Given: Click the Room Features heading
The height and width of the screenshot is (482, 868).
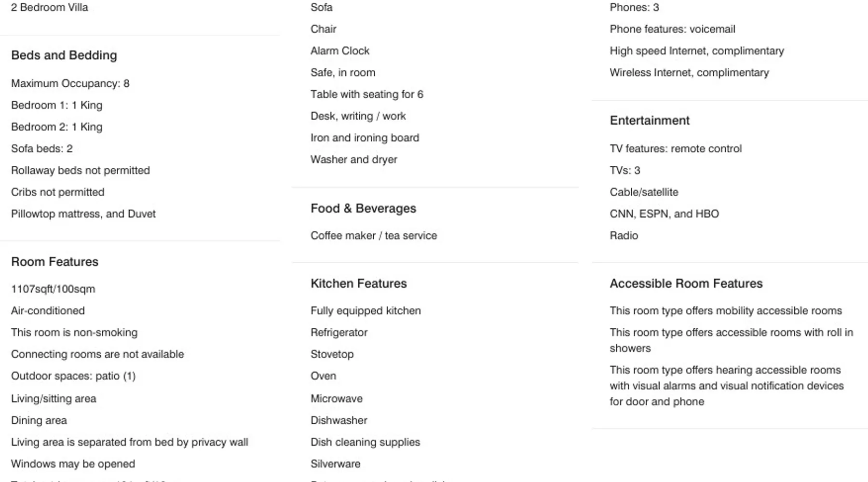Looking at the screenshot, I should 54,262.
